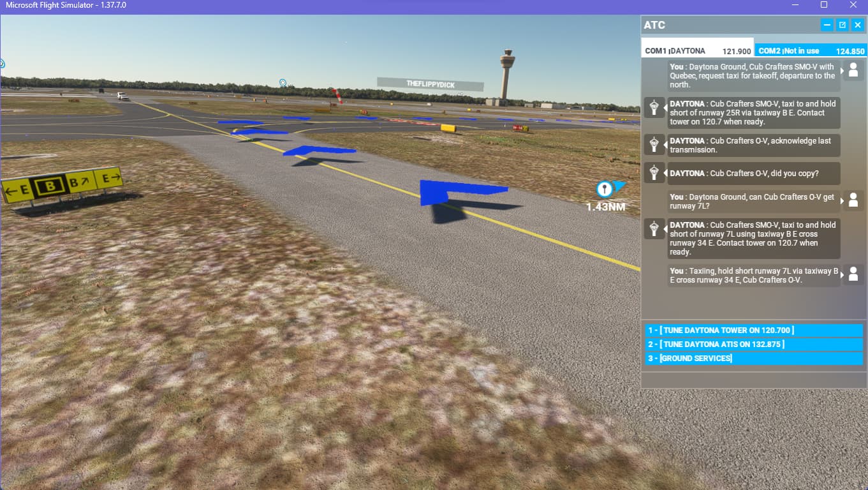Screen dimensions: 868x490
Task: Click tower icon beside runway 25R taxi message
Action: [654, 107]
